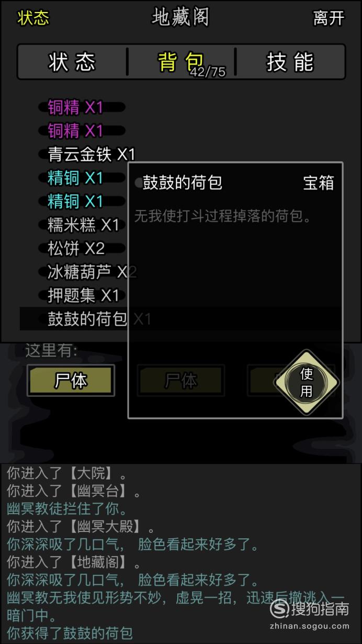Open the 背包 tab
Viewport: 362px width, 644px height.
pos(181,62)
